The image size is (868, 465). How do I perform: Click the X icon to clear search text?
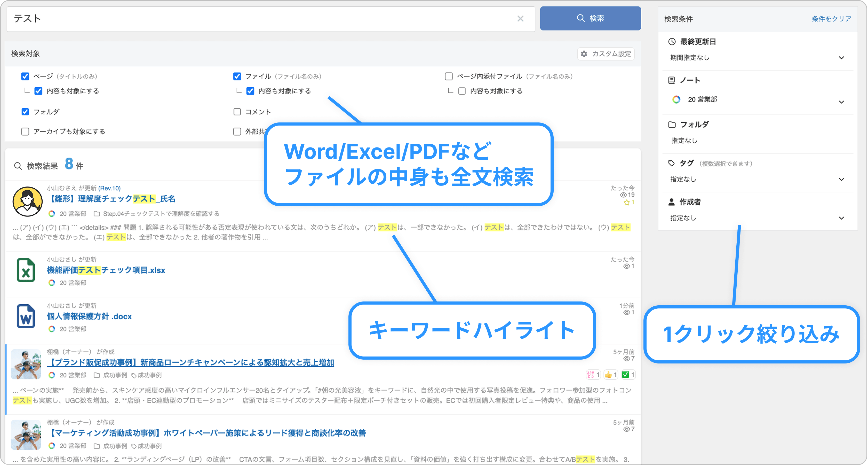tap(520, 19)
